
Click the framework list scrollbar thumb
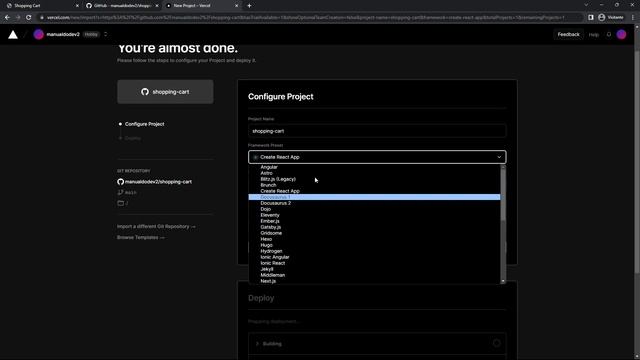coord(503,195)
